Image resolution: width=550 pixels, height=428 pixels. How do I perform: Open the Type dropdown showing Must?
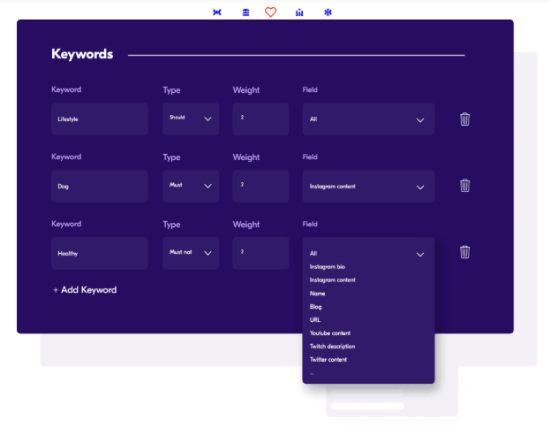[x=191, y=186]
